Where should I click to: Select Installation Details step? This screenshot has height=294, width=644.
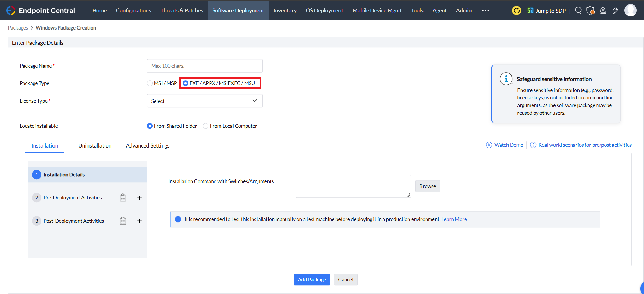point(87,175)
